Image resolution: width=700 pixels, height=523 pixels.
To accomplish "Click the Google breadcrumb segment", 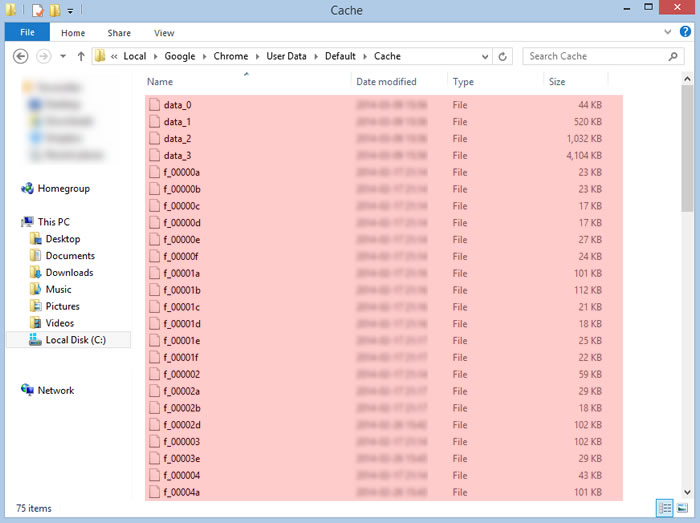I will pyautogui.click(x=179, y=56).
